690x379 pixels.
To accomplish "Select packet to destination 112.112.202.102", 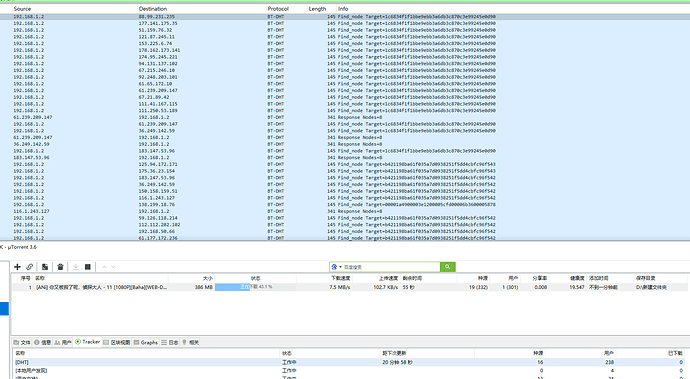I will coord(345,224).
